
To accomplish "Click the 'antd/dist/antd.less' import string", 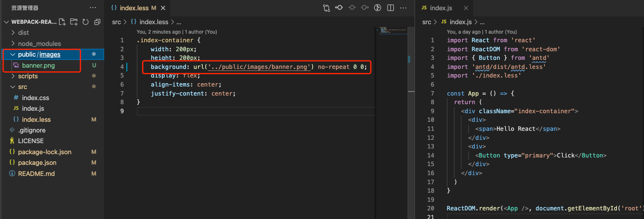I will pos(509,67).
